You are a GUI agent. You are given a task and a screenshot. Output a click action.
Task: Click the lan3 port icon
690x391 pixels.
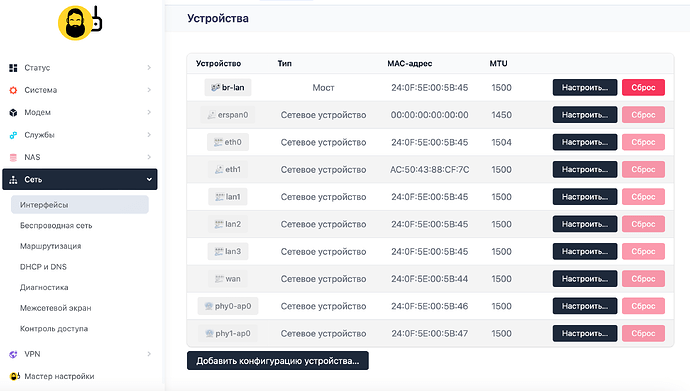(219, 252)
